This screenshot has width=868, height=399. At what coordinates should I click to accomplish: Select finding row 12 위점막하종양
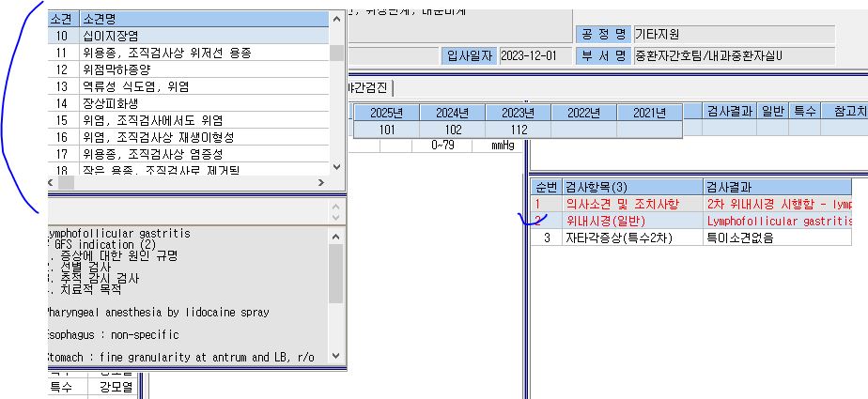tap(189, 69)
